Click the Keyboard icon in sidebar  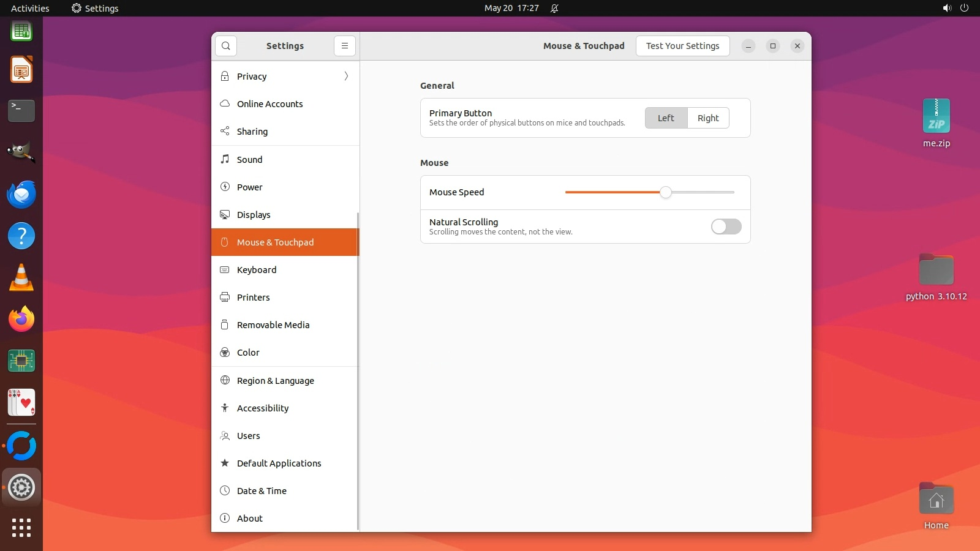(x=225, y=270)
